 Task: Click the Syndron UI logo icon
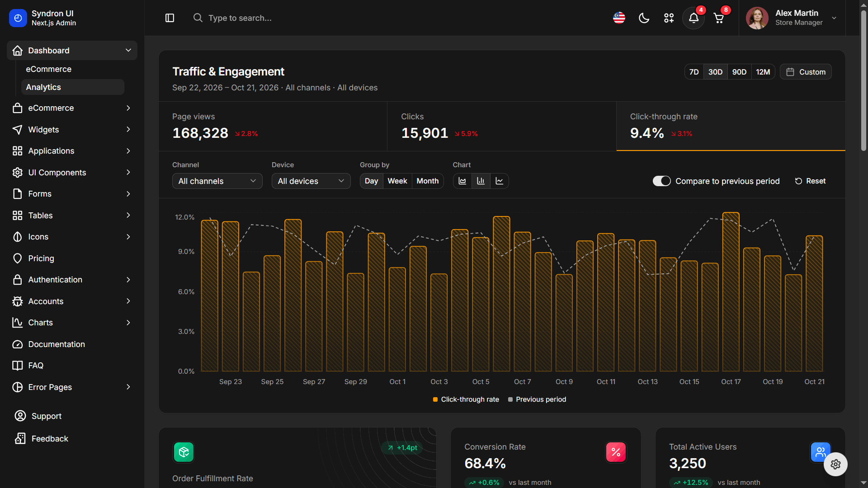[x=18, y=18]
